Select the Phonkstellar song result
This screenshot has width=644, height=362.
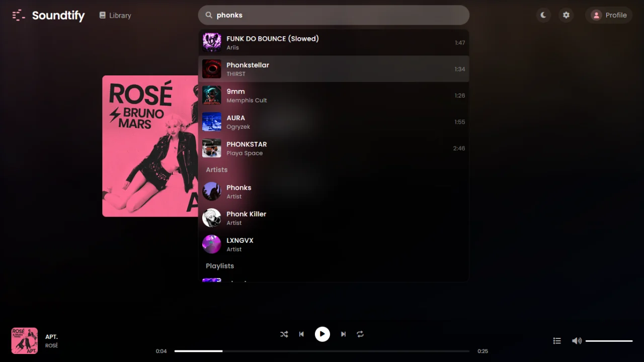tap(334, 69)
